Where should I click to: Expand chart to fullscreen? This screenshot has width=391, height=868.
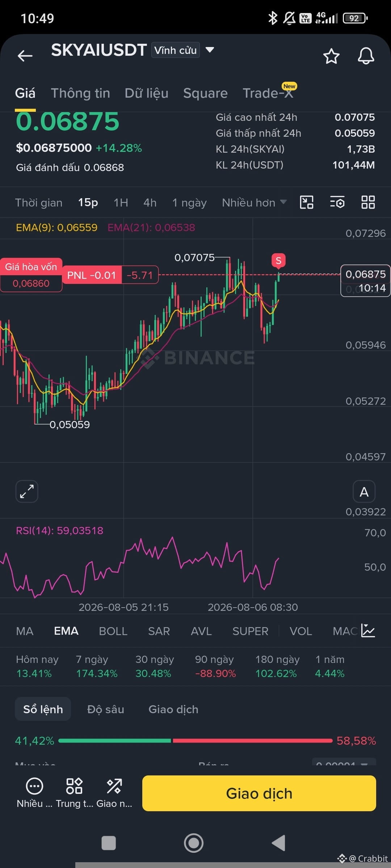coord(27,492)
